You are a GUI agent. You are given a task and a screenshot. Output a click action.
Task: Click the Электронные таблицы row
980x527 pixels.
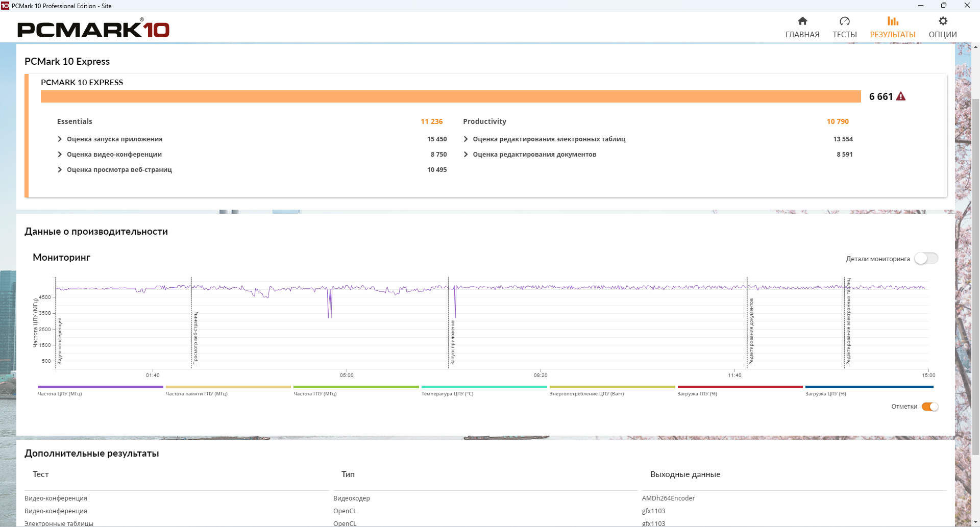(485, 523)
